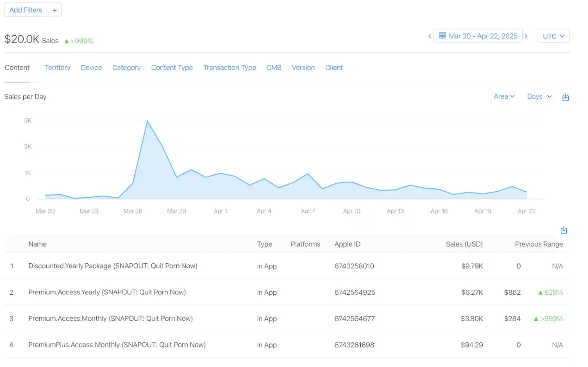This screenshot has height=367, width=588.
Task: Expand the Area chart type dropdown
Action: click(504, 96)
